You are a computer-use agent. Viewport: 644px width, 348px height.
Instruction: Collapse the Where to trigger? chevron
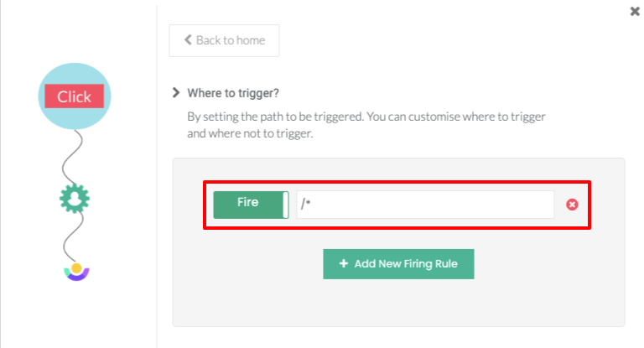[175, 92]
